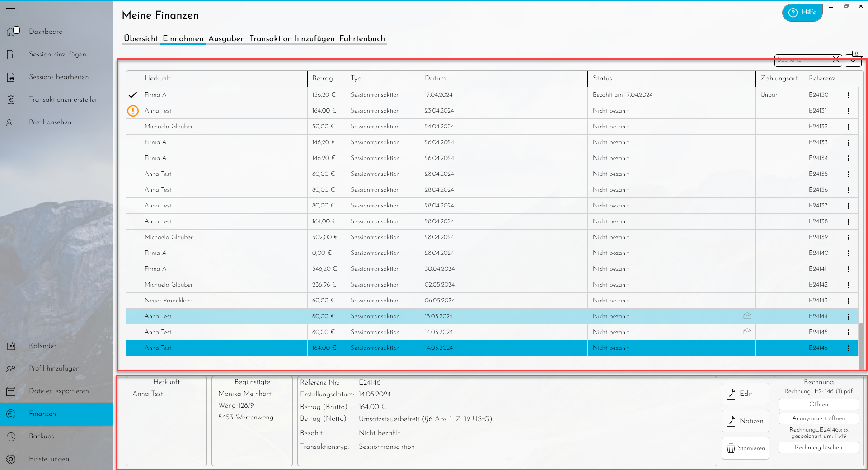Viewport: 868px width, 470px height.
Task: Click the Session hinzufügen document icon
Action: [11, 54]
